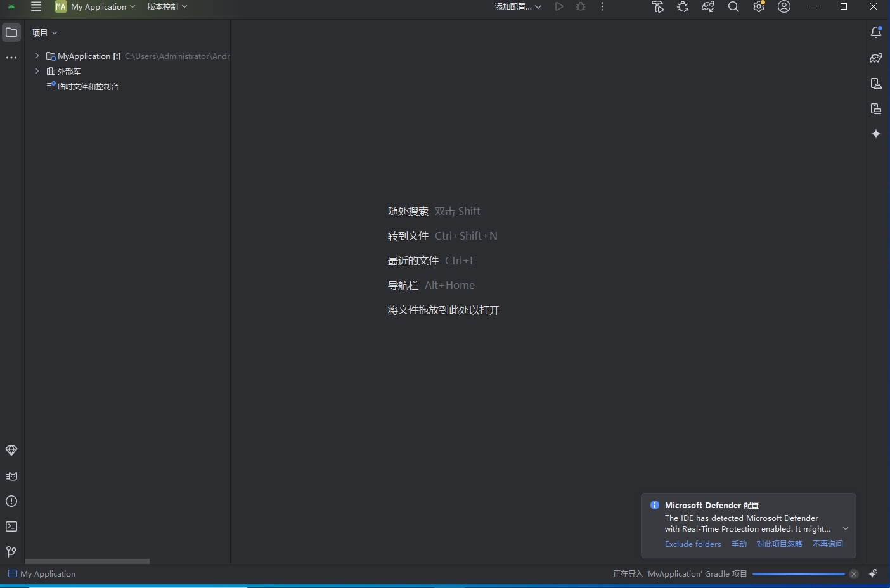This screenshot has width=890, height=588.
Task: Open Search Everywhere with the magnifier icon
Action: tap(733, 7)
